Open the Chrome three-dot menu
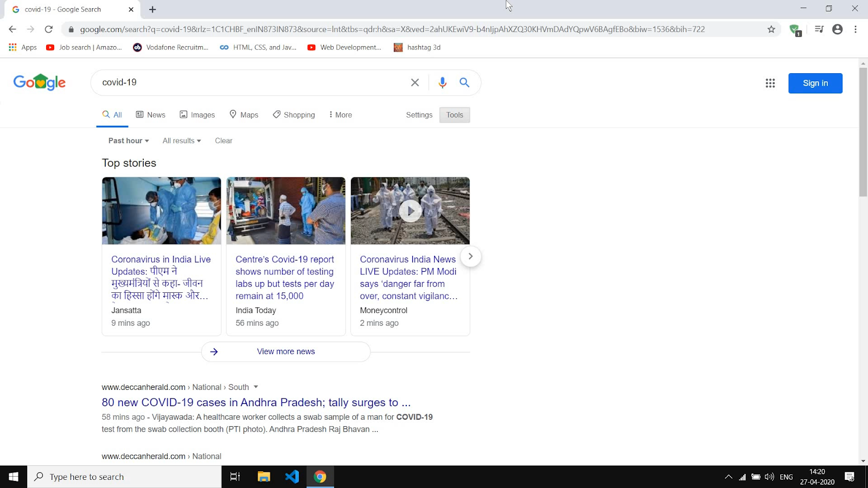The height and width of the screenshot is (488, 868). tap(856, 29)
